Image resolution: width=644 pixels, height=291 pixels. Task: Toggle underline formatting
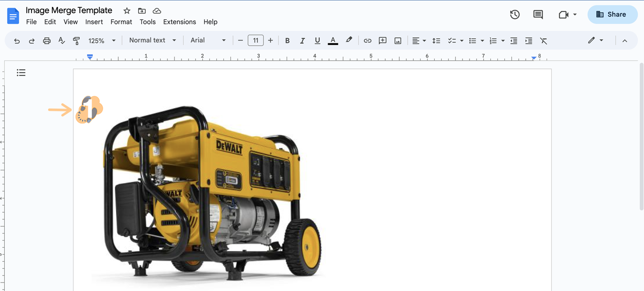(x=317, y=41)
